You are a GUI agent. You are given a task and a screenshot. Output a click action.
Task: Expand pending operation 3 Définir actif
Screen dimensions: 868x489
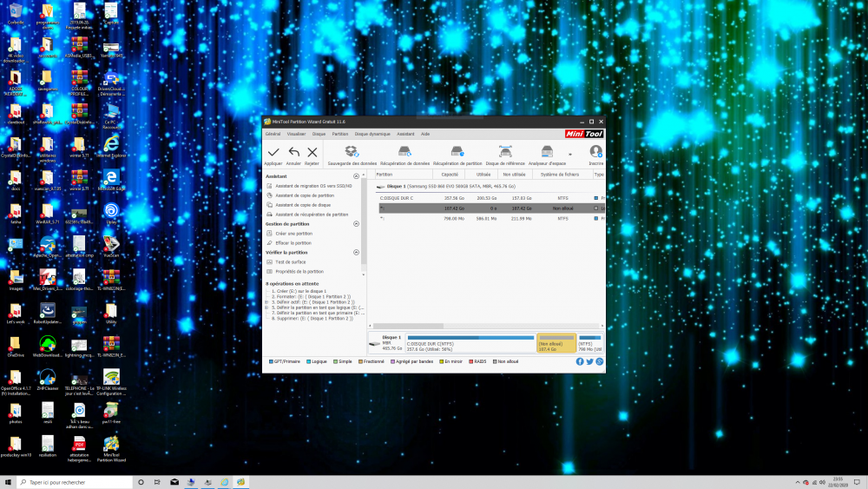pyautogui.click(x=267, y=302)
